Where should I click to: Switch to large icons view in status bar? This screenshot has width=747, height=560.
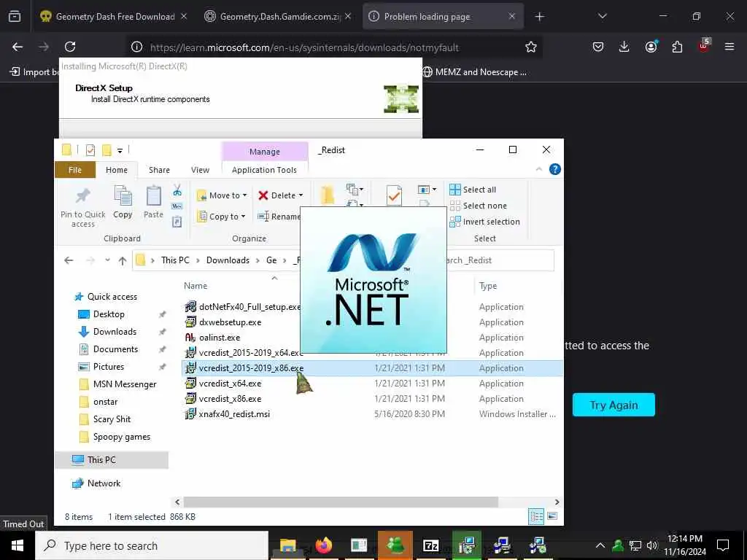tap(553, 517)
